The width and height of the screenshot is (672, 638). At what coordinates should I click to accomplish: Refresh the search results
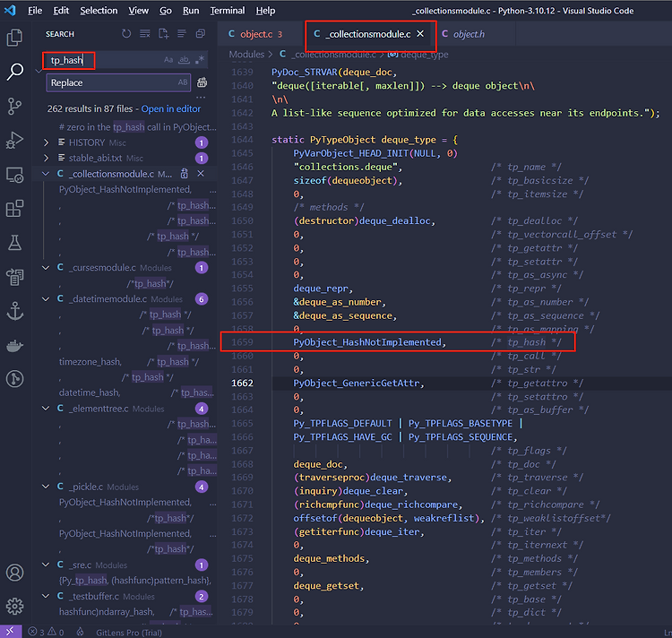(x=126, y=33)
